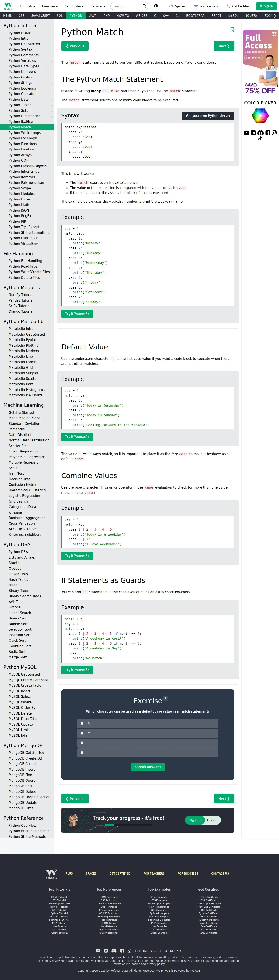Expand Python Strings submenu arrow
The image size is (279, 980).
point(52,83)
